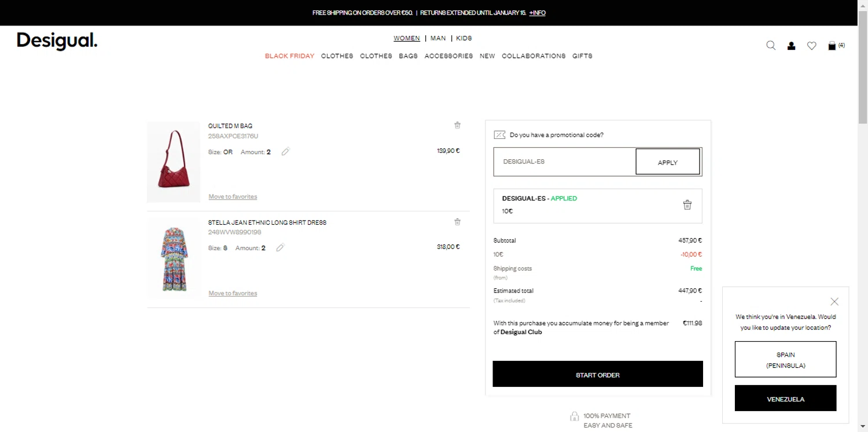
Task: Click 'Estimated total' 447,90 € value
Action: [690, 291]
